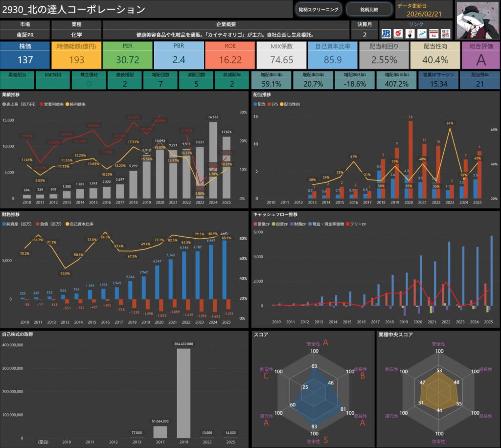Click the red-striped 株式 link icon
The image size is (501, 448).
point(433,33)
